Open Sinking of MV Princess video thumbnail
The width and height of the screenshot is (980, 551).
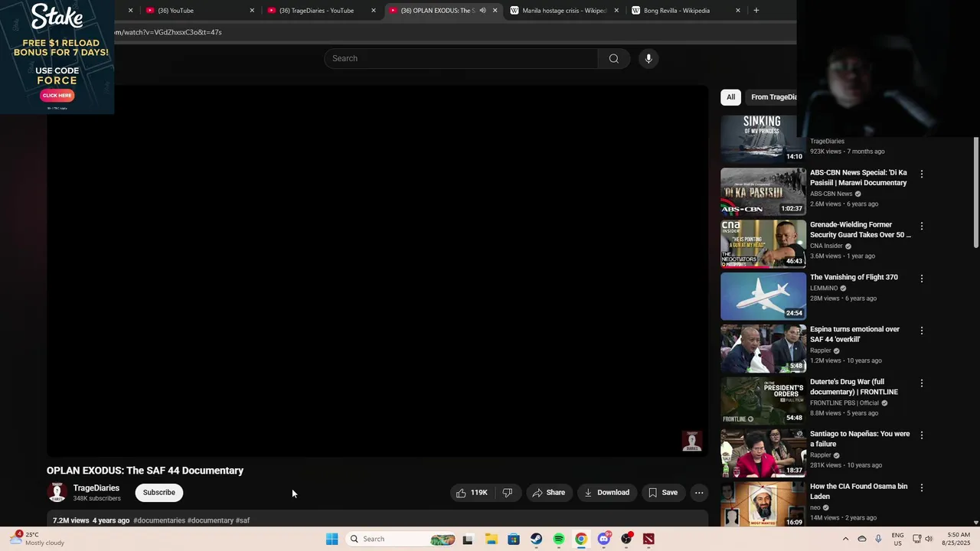763,139
